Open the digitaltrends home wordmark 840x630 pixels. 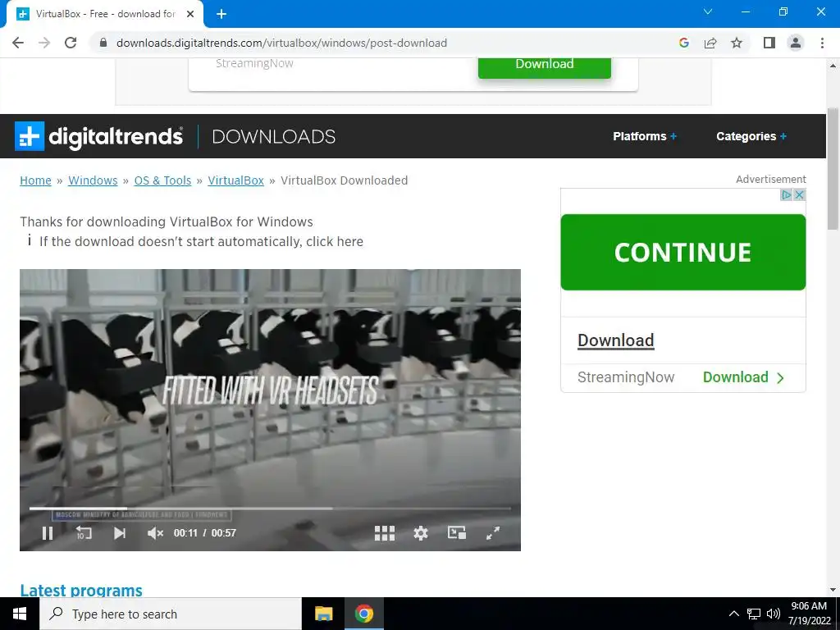tap(116, 137)
